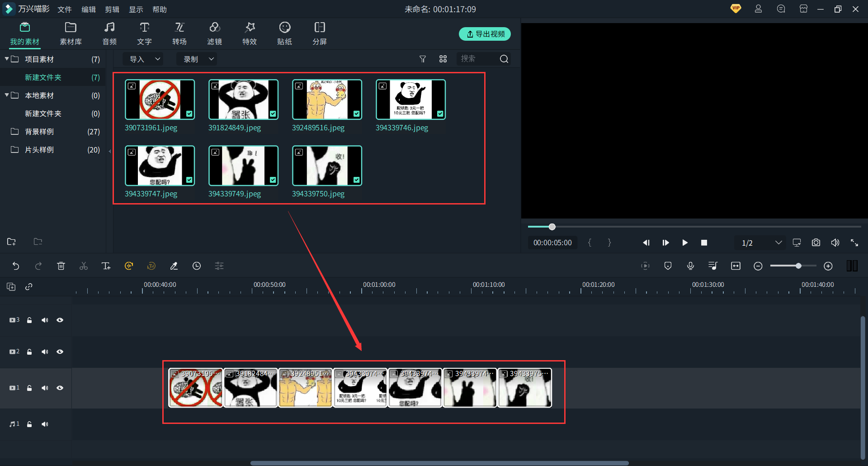Click the delete trash icon
This screenshot has width=868, height=466.
tap(61, 266)
